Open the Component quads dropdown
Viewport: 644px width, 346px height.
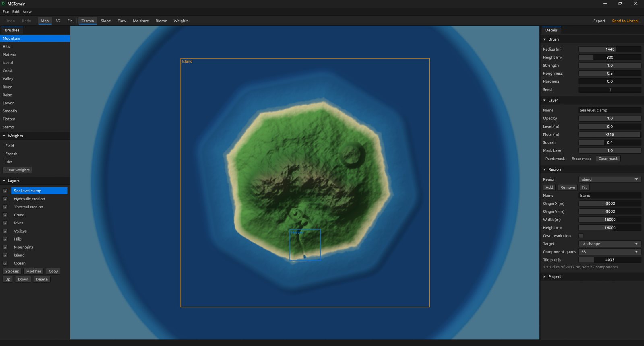pos(610,252)
